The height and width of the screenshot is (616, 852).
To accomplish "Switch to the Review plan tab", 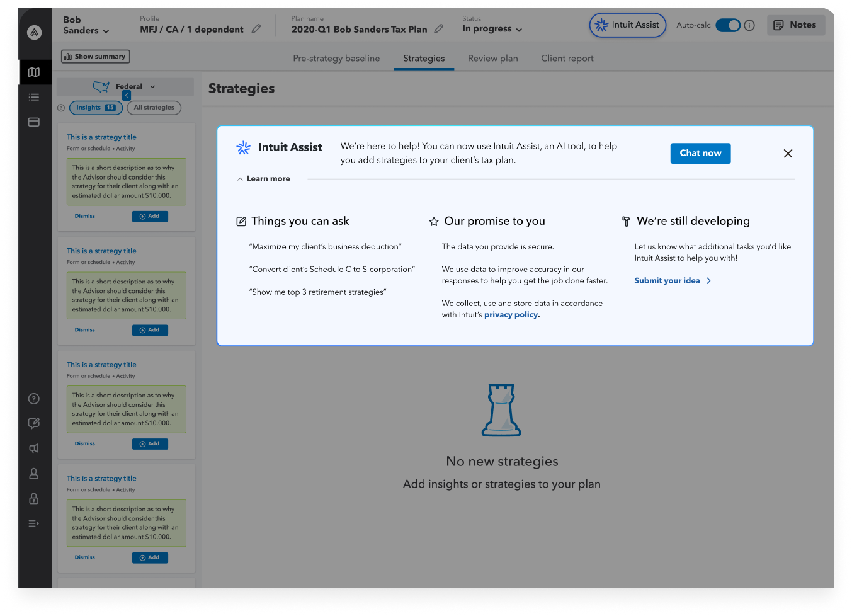I will (493, 59).
